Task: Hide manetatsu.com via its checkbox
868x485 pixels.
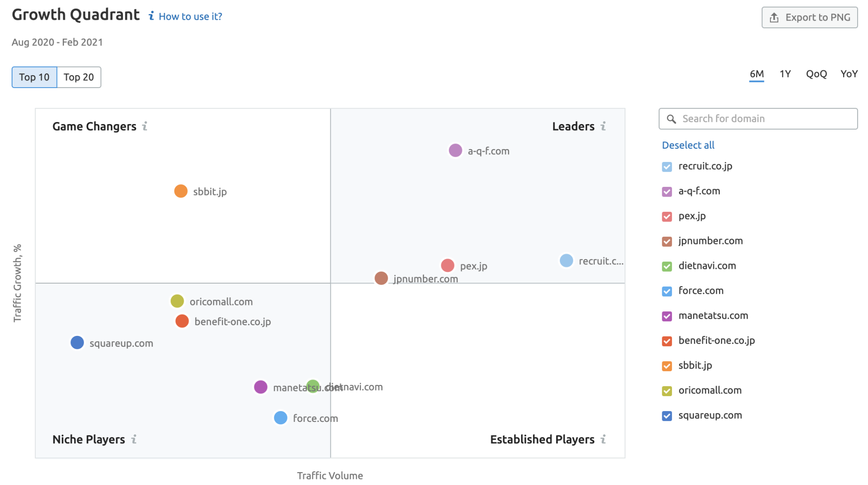Action: pos(667,316)
